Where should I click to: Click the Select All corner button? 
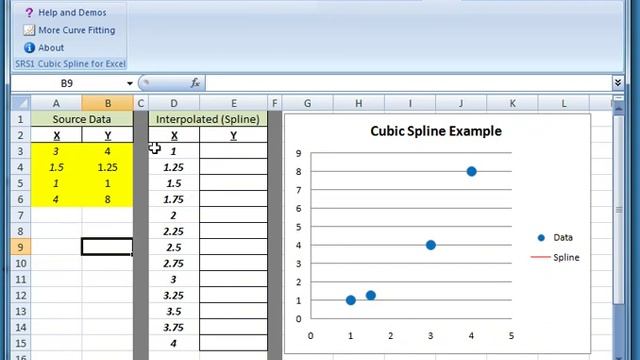coord(21,103)
